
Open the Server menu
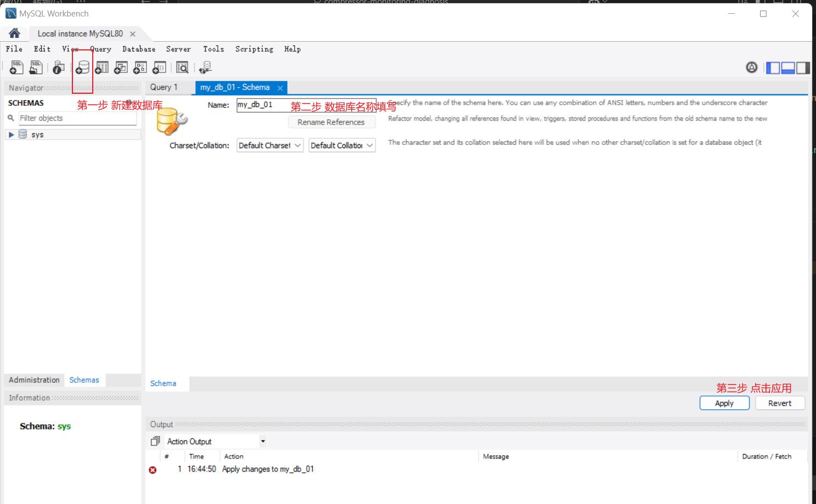click(178, 49)
